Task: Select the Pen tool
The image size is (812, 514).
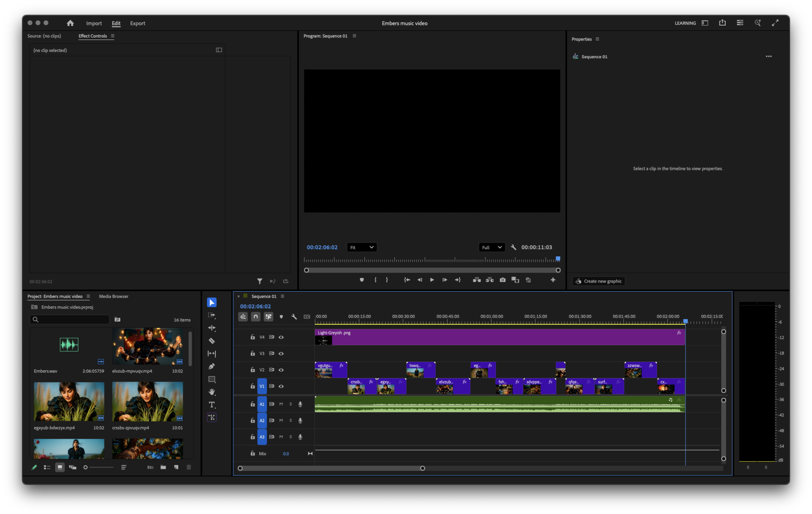Action: point(212,366)
